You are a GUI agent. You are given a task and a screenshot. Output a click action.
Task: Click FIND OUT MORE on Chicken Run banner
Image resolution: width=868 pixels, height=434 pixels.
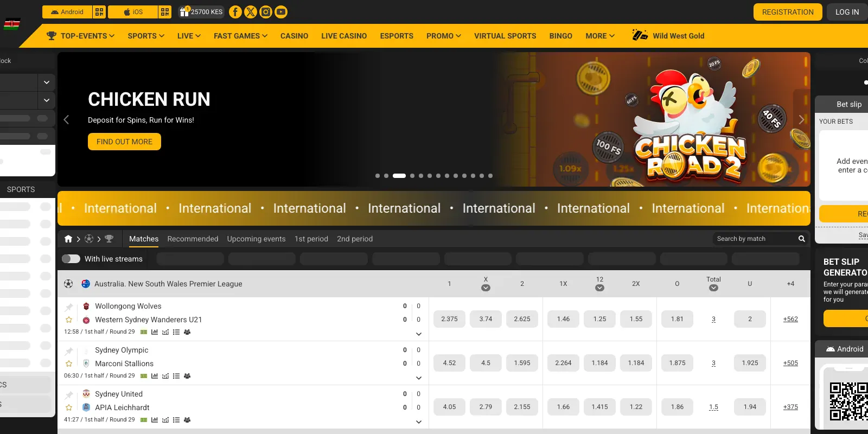point(124,142)
